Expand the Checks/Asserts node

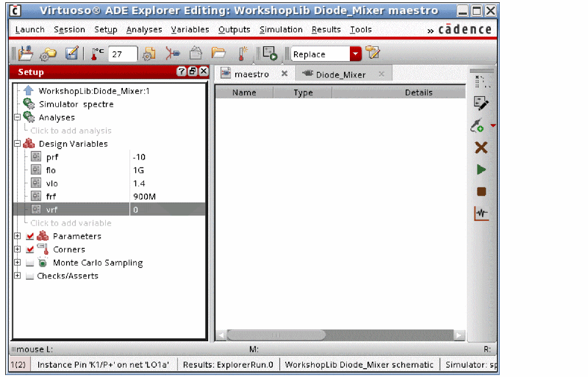coord(17,275)
